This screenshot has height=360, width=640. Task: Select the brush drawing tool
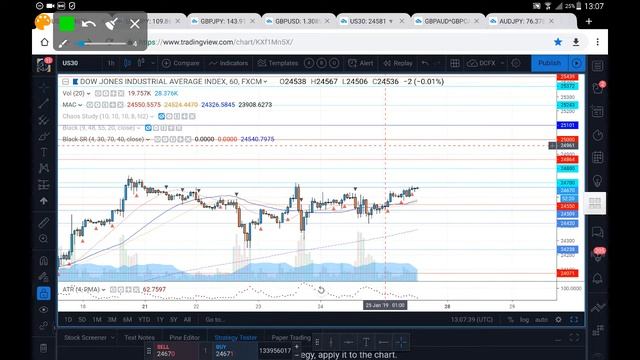(43, 136)
